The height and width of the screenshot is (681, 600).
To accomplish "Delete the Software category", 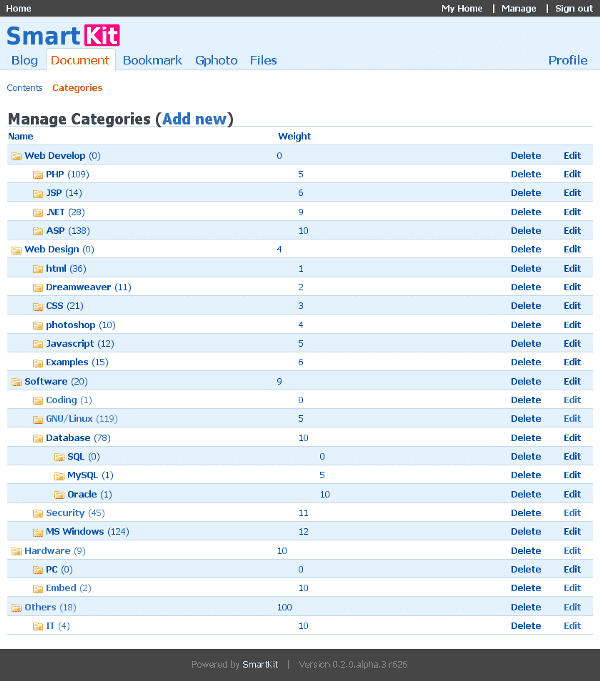I will click(x=526, y=382).
